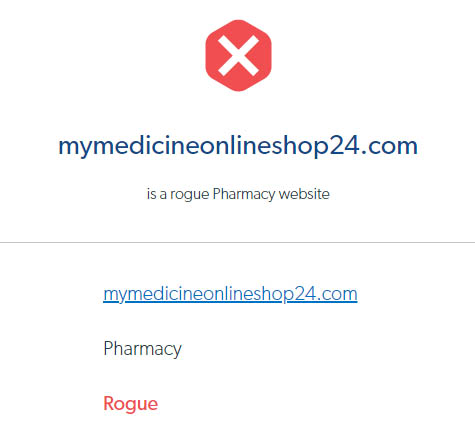Click the word 'rogue' in the subtitle
This screenshot has height=432, width=475.
[x=190, y=195]
